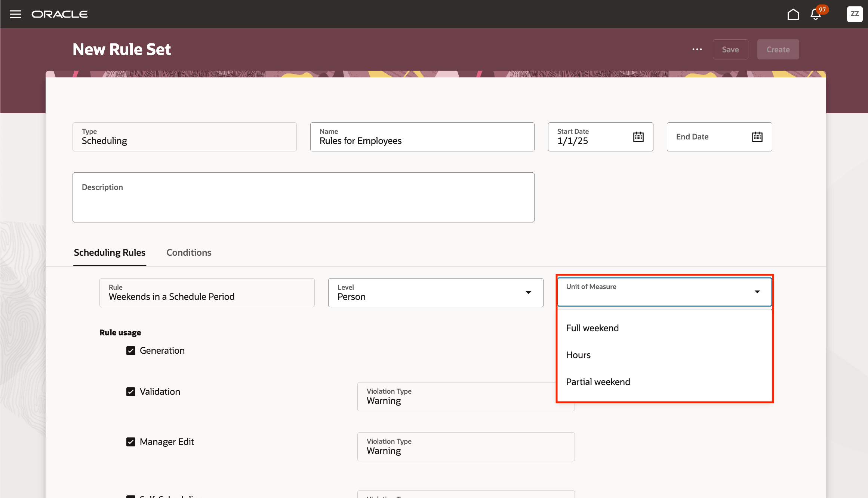This screenshot has width=868, height=498.
Task: Open the hamburger navigation menu
Action: point(15,14)
